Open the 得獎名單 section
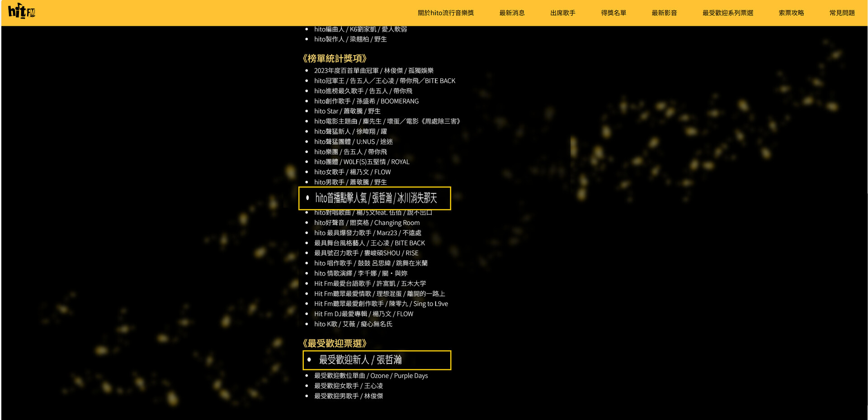This screenshot has height=420, width=868. [x=613, y=13]
